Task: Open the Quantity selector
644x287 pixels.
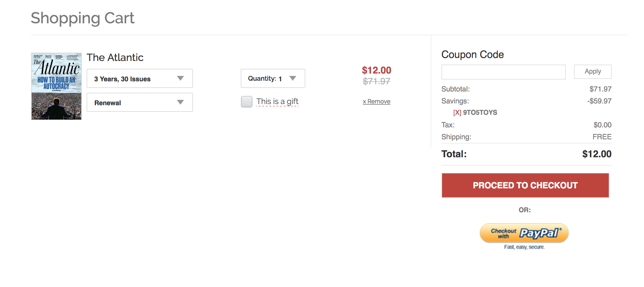Action: [x=273, y=79]
